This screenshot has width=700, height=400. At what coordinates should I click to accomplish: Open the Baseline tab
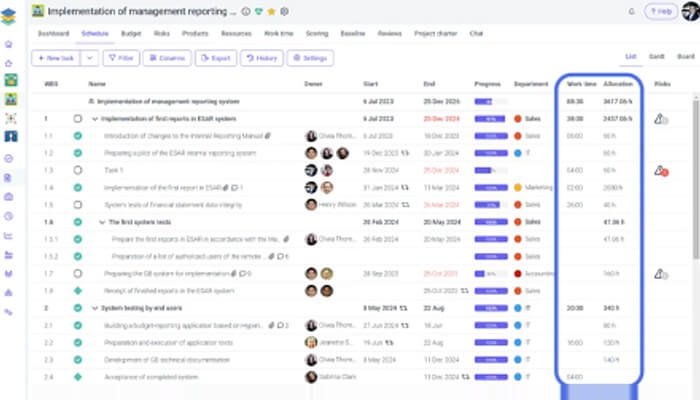pos(353,33)
